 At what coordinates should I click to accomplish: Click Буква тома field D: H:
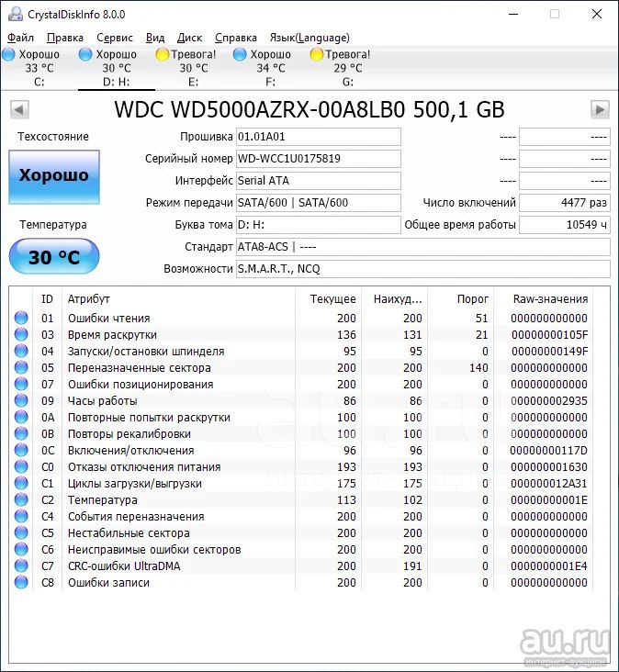tap(318, 225)
